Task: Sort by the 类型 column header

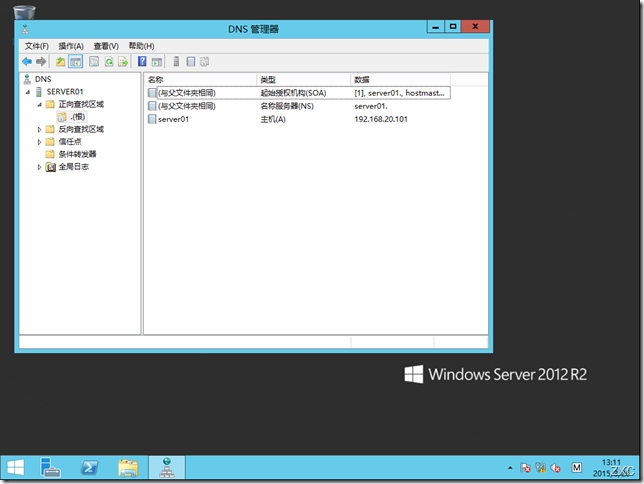Action: click(304, 80)
